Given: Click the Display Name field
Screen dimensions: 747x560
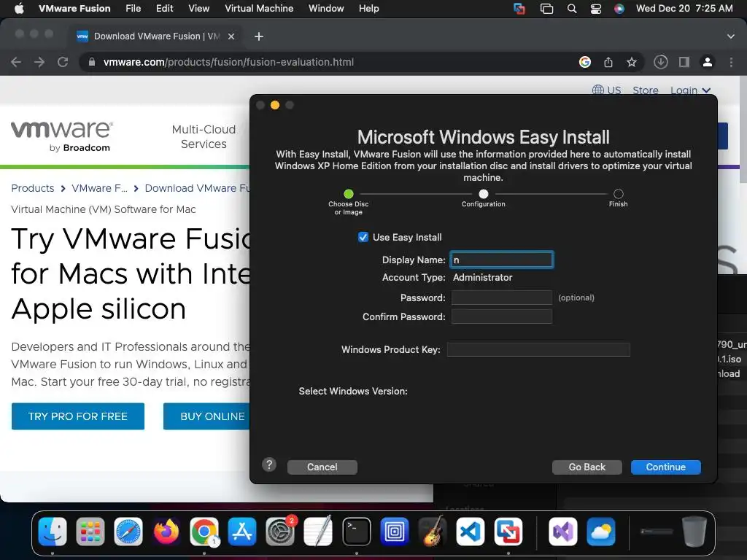Looking at the screenshot, I should 502,260.
